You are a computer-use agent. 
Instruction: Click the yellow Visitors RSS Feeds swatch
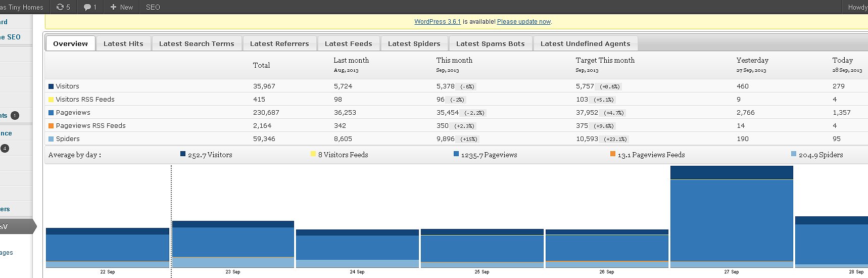(x=51, y=100)
